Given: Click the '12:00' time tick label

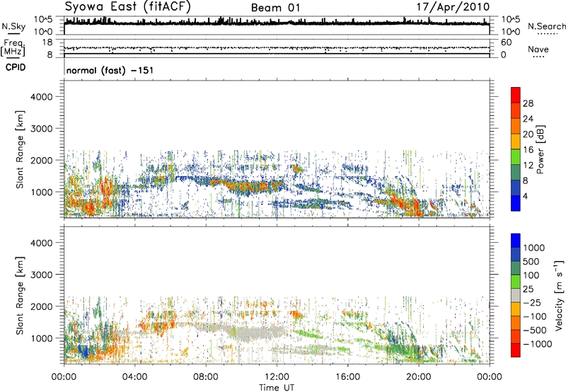Looking at the screenshot, I should pos(277,377).
